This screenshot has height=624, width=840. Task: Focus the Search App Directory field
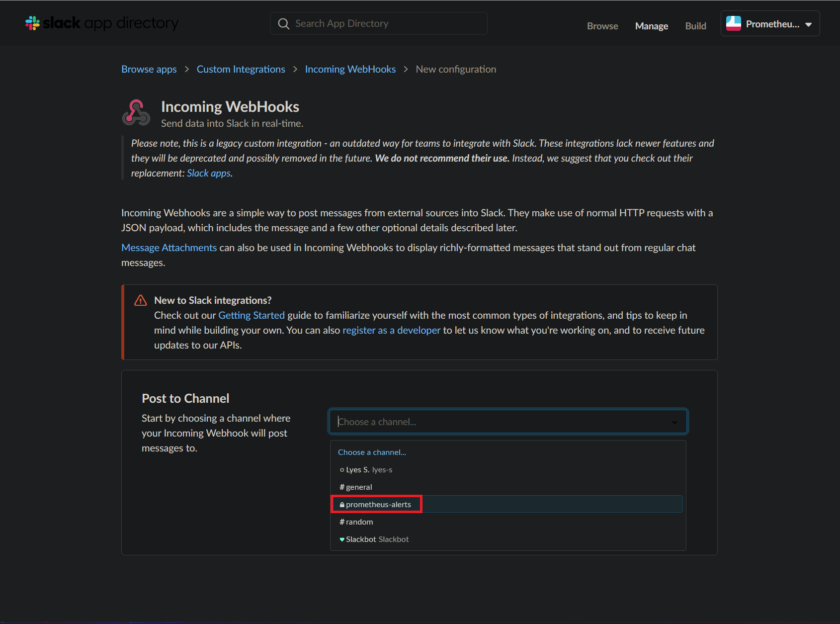point(379,23)
